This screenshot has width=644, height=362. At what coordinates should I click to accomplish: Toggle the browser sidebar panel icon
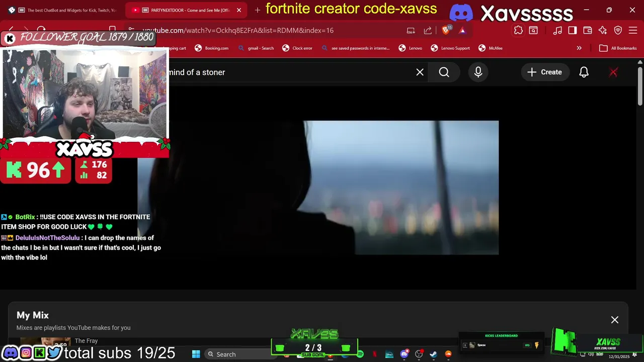click(x=572, y=30)
